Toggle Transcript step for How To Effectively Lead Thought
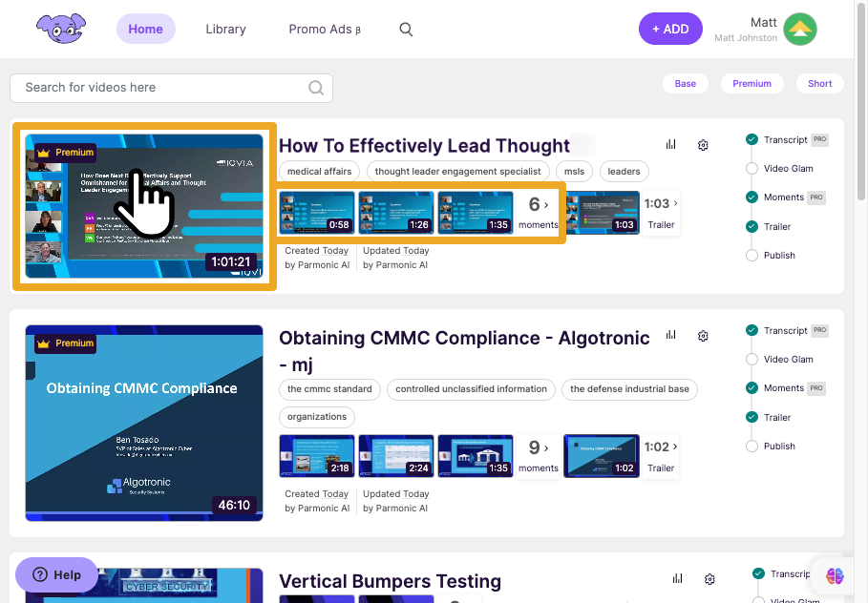Viewport: 868px width, 603px height. click(752, 140)
